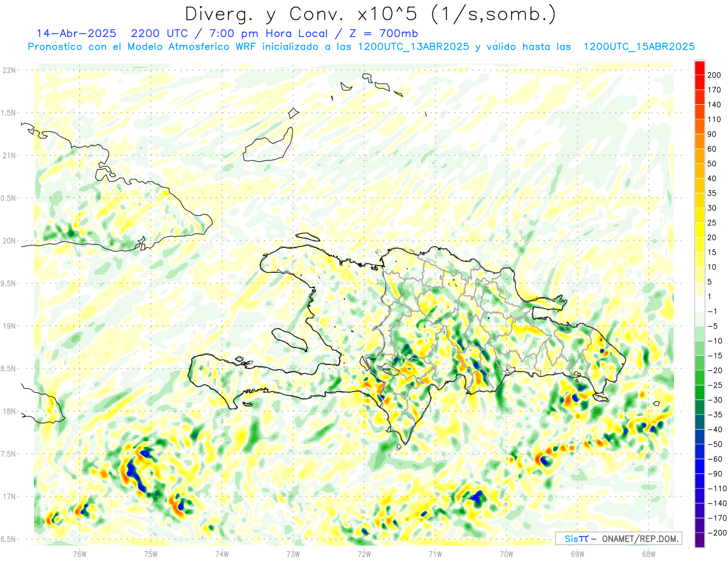
Task: Click the 72W longitude label
Action: pyautogui.click(x=365, y=554)
